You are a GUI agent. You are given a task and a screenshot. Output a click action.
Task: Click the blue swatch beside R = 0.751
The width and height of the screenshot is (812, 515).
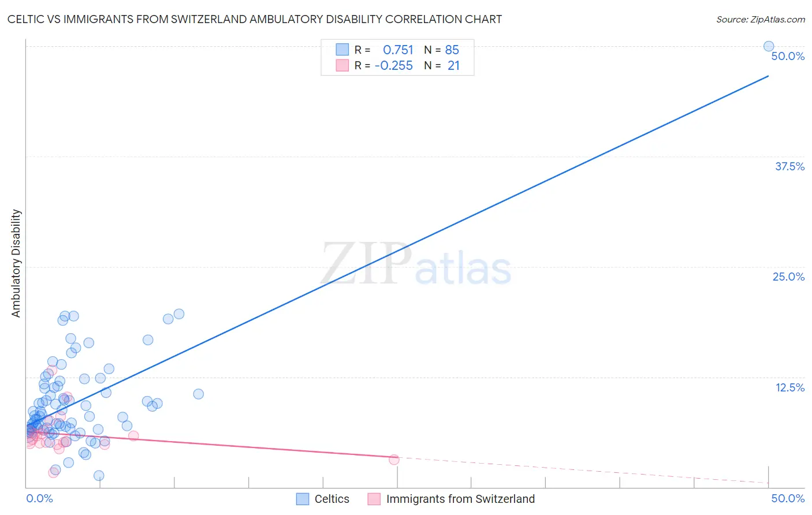pyautogui.click(x=342, y=50)
